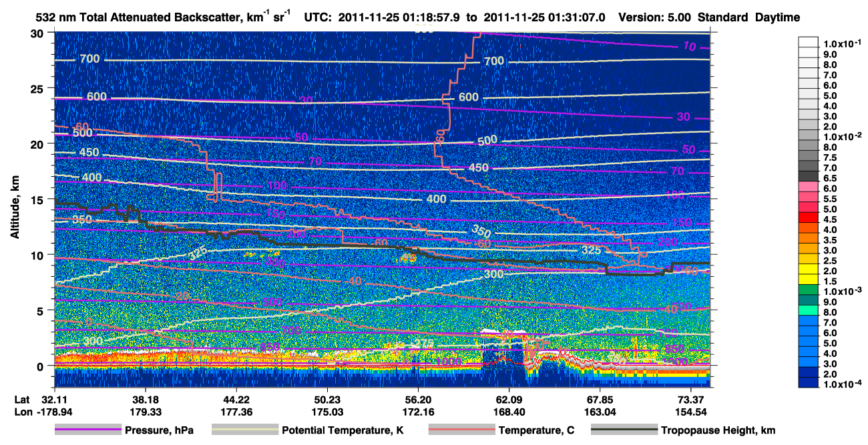Select the start time '2011-11-25 01:18:57.9'
Viewport: 868px width, 445px height.
(x=402, y=18)
